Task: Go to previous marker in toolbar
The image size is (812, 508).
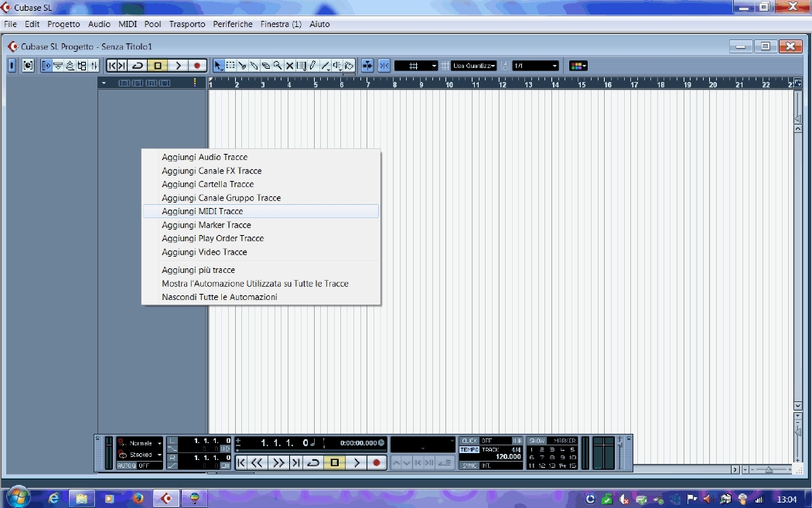Action: 112,66
